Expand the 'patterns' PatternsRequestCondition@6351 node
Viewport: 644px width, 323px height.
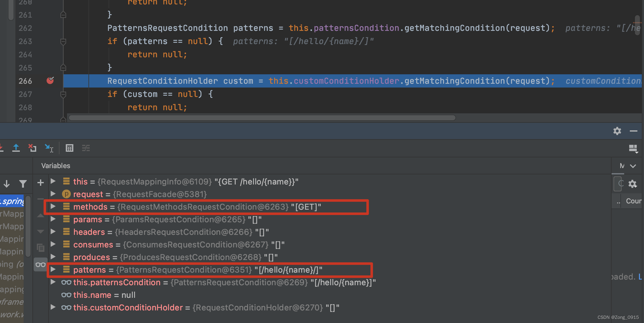click(53, 269)
